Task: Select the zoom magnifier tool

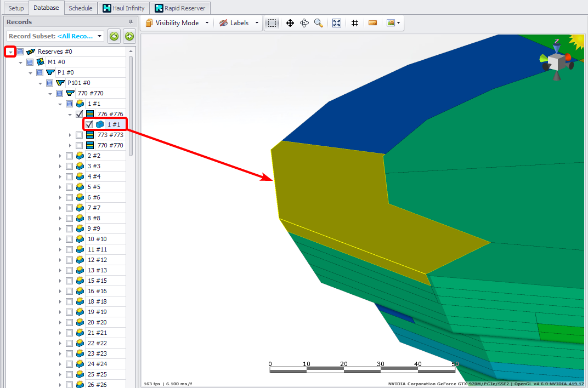Action: 319,23
